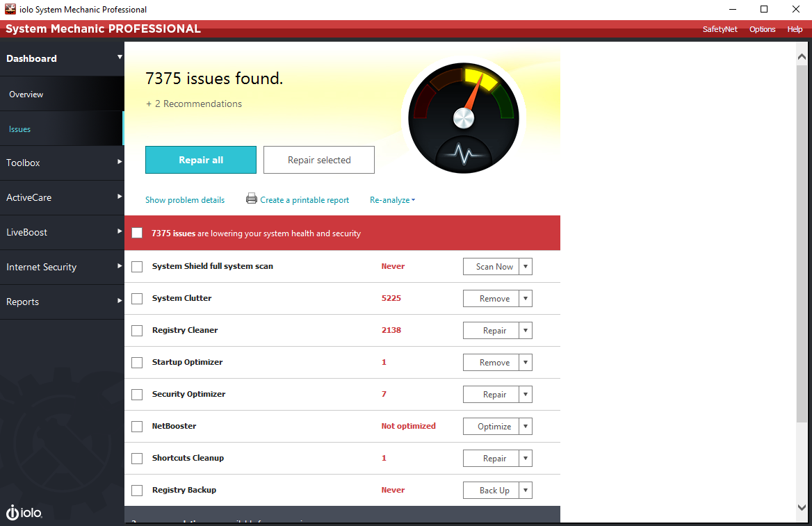Viewport: 812px width, 526px height.
Task: Open the Back Up dropdown arrow
Action: click(x=526, y=491)
